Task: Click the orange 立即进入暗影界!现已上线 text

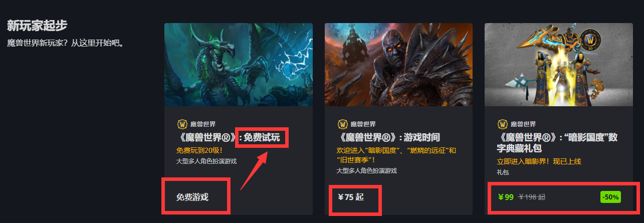Action: (539, 161)
